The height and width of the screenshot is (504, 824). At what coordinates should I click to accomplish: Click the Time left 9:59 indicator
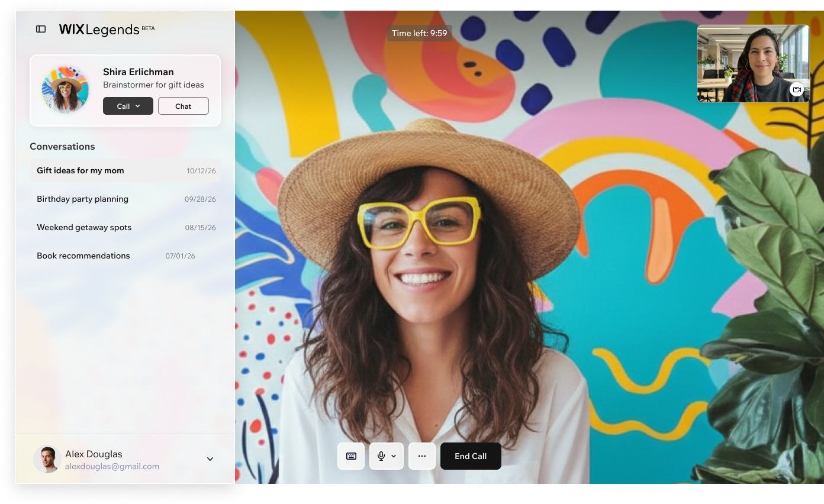420,33
